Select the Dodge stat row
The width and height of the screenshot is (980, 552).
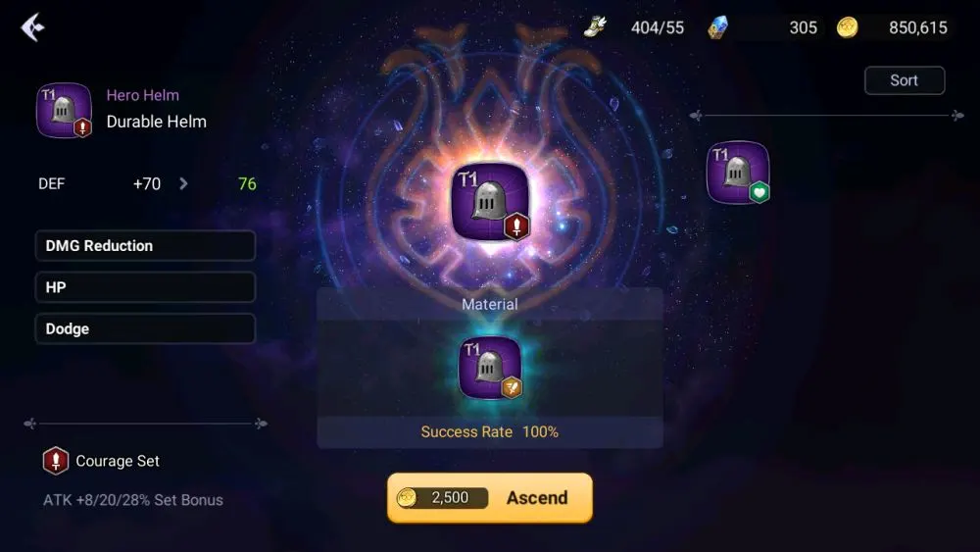pyautogui.click(x=145, y=328)
